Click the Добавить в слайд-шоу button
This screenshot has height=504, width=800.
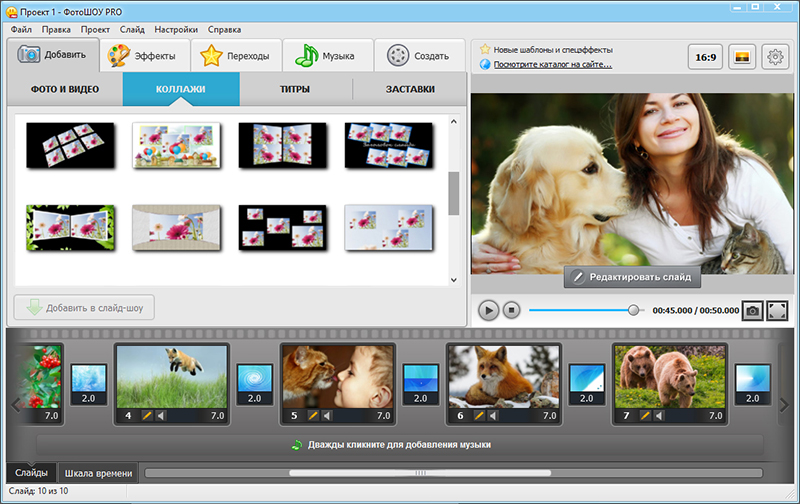tap(84, 308)
